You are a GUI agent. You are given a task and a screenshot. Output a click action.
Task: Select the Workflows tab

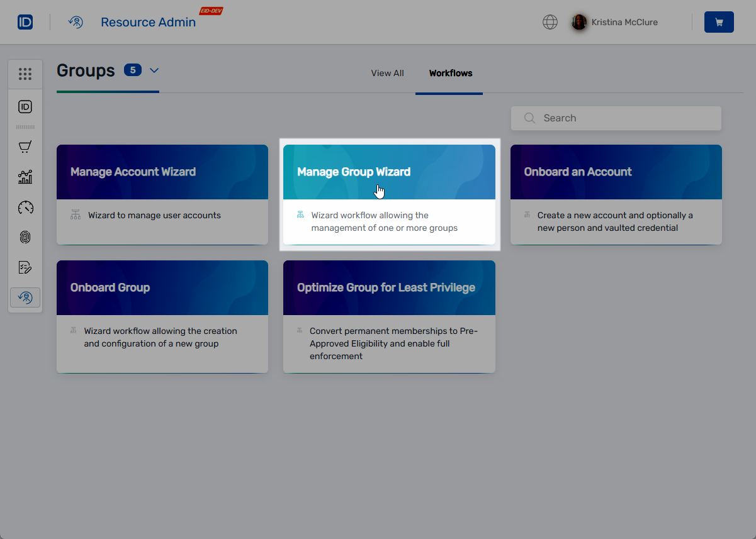coord(449,73)
